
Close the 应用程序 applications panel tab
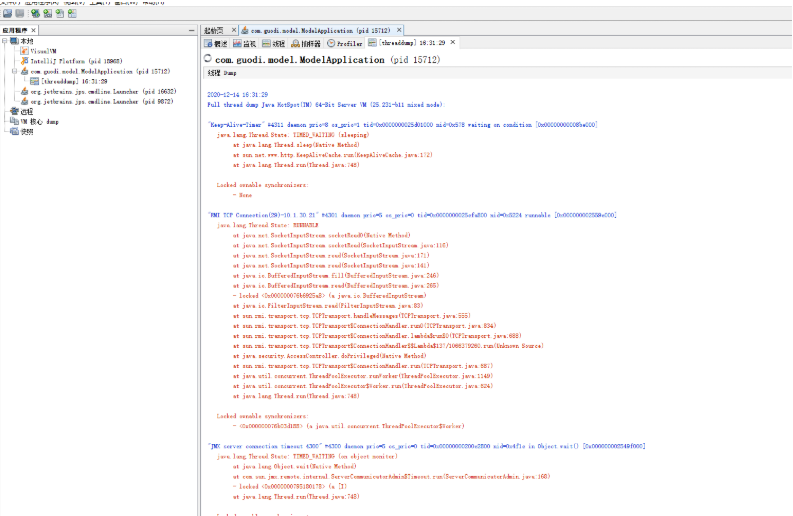point(33,30)
